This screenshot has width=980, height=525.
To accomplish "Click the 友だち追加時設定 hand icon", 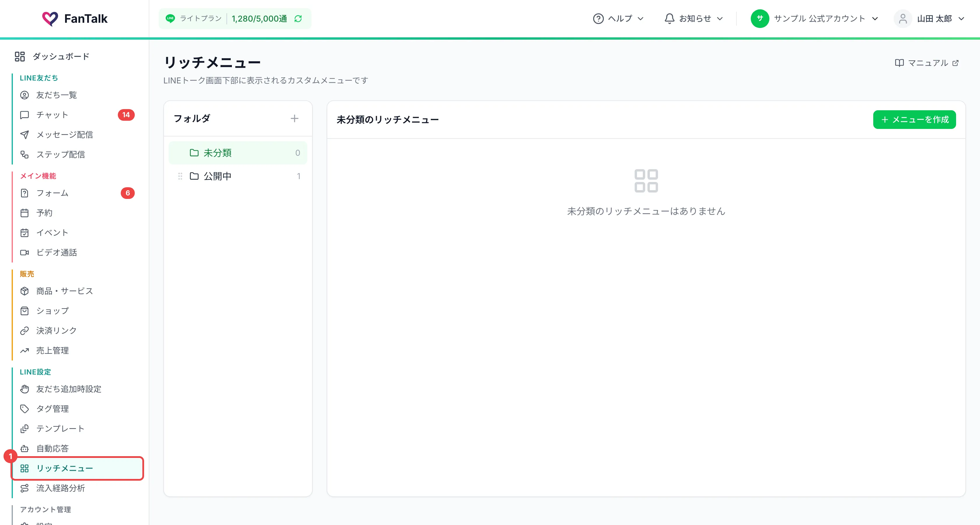I will (x=24, y=389).
